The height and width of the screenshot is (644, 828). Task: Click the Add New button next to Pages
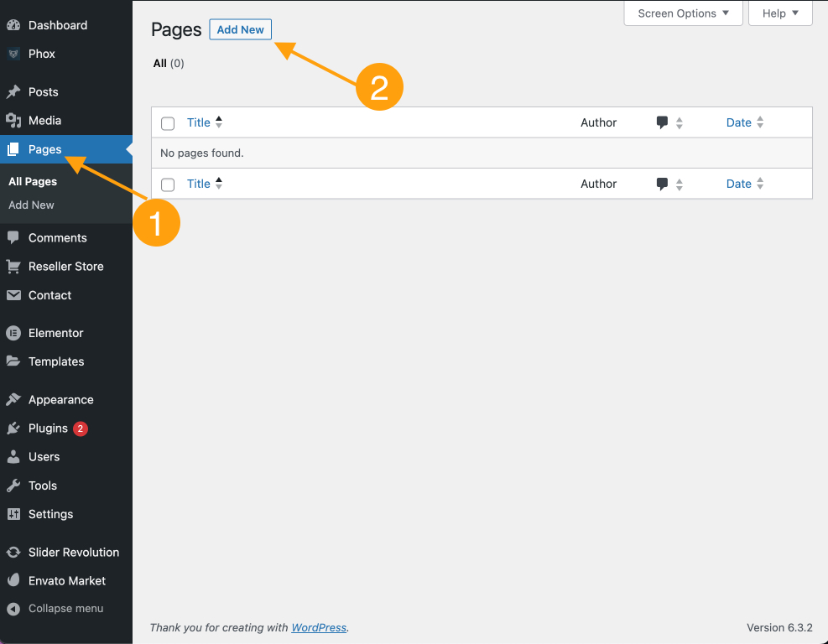tap(240, 29)
